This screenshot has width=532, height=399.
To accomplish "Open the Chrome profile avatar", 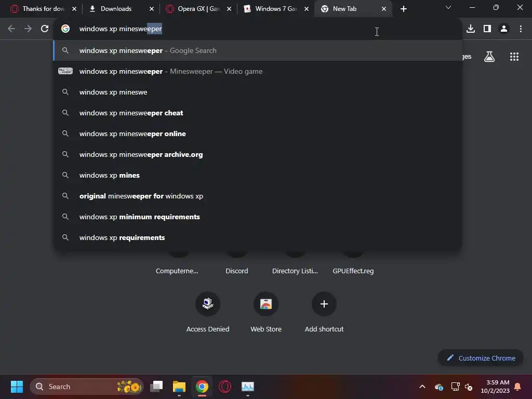I will click(x=504, y=29).
